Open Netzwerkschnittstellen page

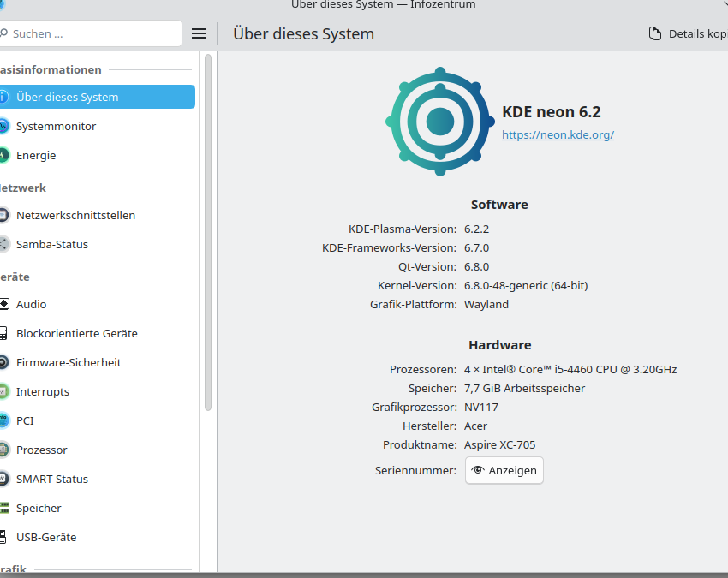[96, 215]
